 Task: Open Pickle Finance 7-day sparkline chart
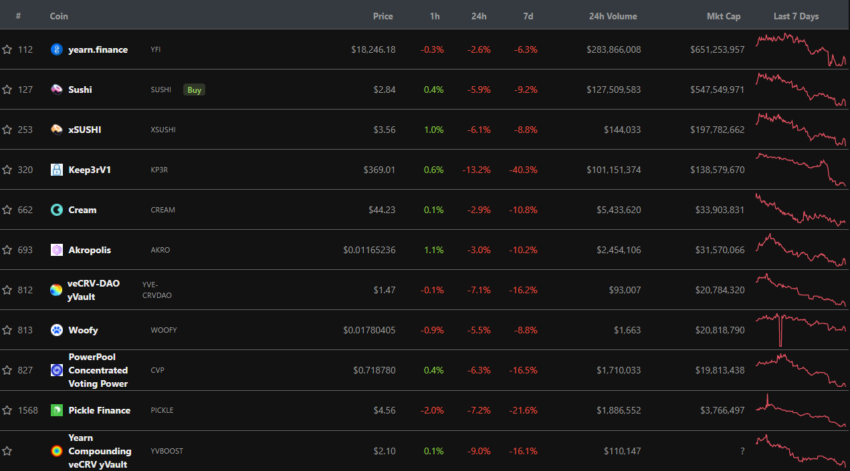pos(801,410)
